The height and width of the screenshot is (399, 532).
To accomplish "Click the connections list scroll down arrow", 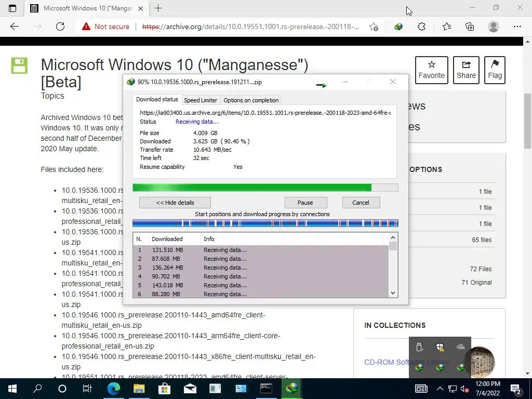I will [393, 293].
